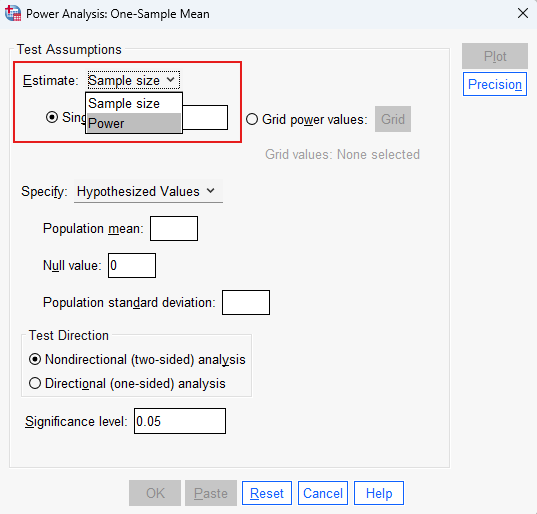
Task: Close the Power Analysis dialog
Action: coord(523,14)
